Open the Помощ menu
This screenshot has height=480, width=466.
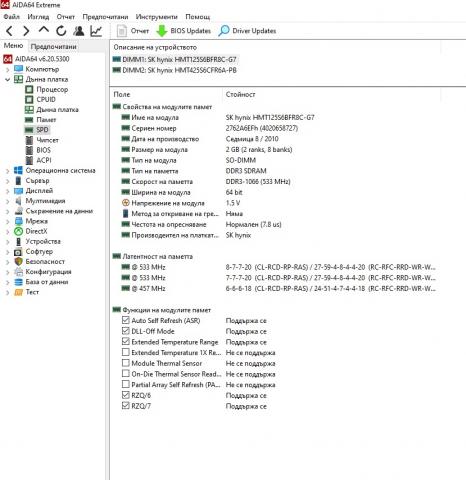pos(198,17)
